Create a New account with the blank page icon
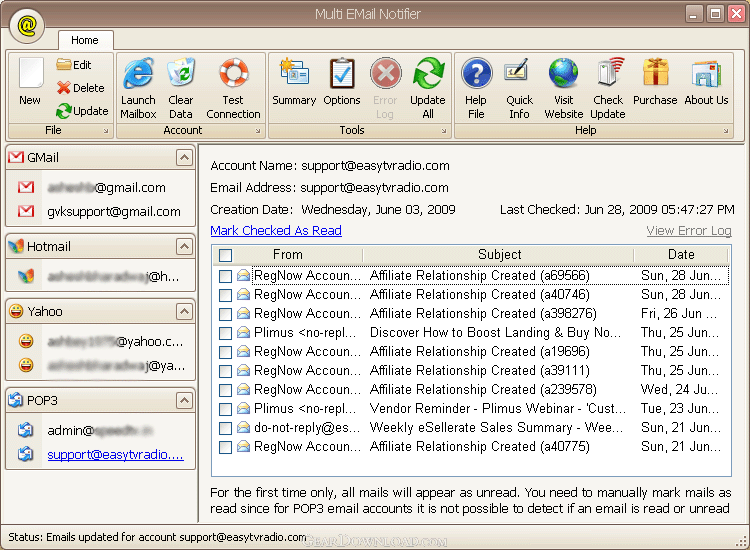Image resolution: width=750 pixels, height=550 pixels. point(30,81)
